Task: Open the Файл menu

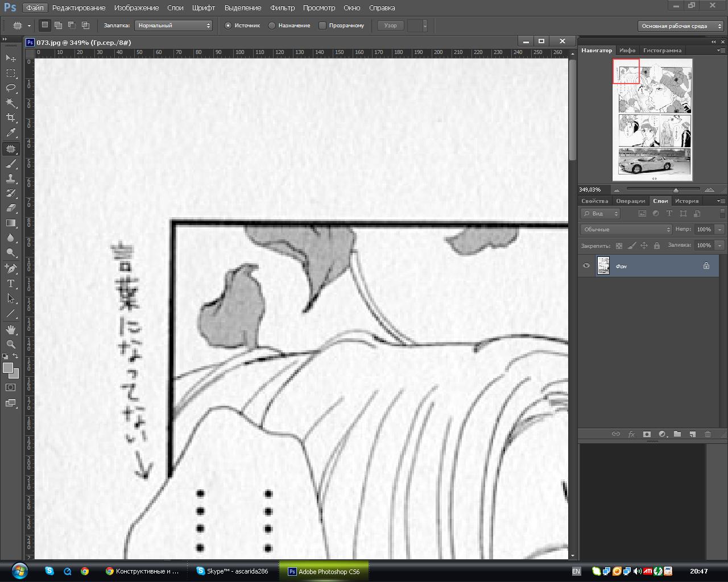Action: (35, 8)
